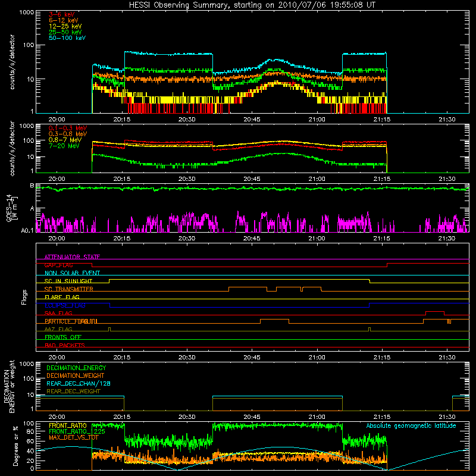
Task: Select the ATTENUATOR_STATE flag label
Action: (72, 257)
